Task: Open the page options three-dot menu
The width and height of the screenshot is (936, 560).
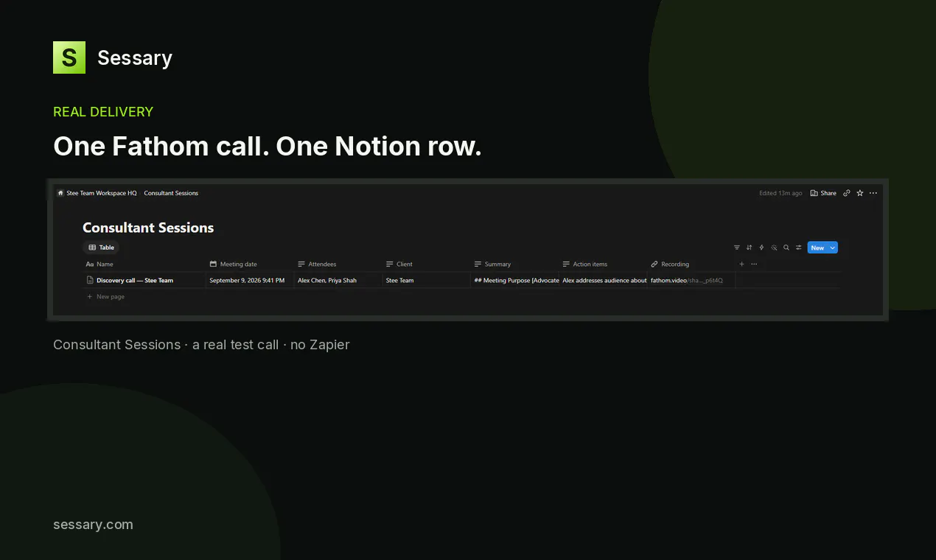Action: click(873, 193)
